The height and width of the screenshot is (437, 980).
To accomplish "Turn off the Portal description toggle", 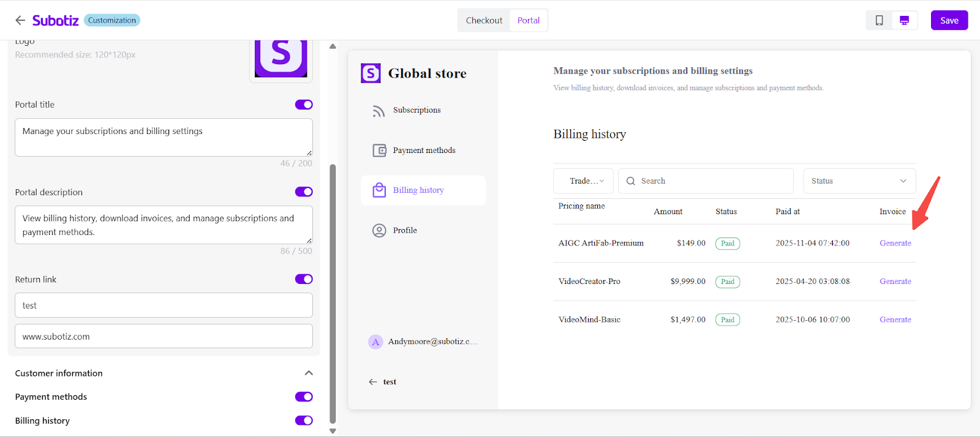I will 304,192.
